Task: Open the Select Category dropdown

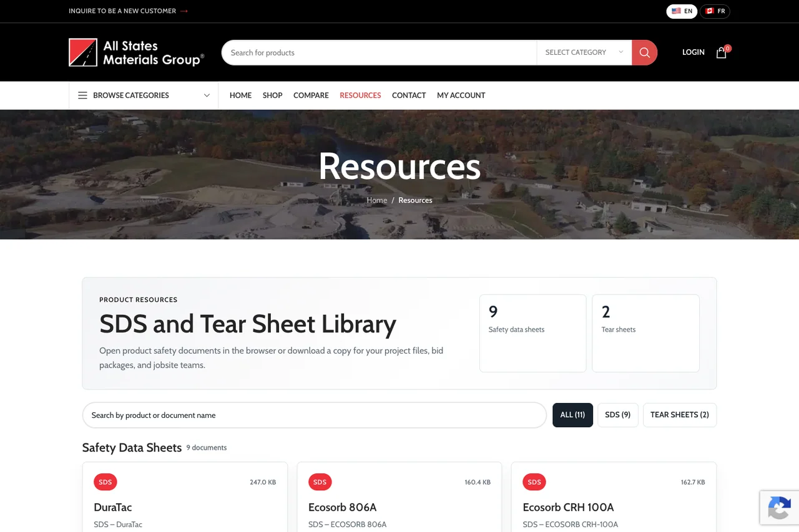Action: click(584, 52)
